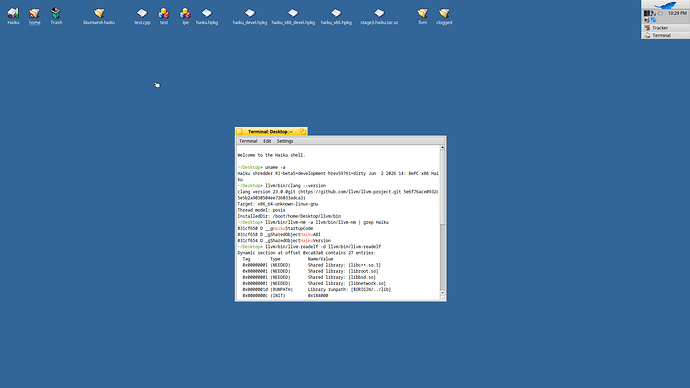Image resolution: width=690 pixels, height=388 pixels.
Task: Click the llvm-nm grep Haiku command line
Action: pos(313,223)
